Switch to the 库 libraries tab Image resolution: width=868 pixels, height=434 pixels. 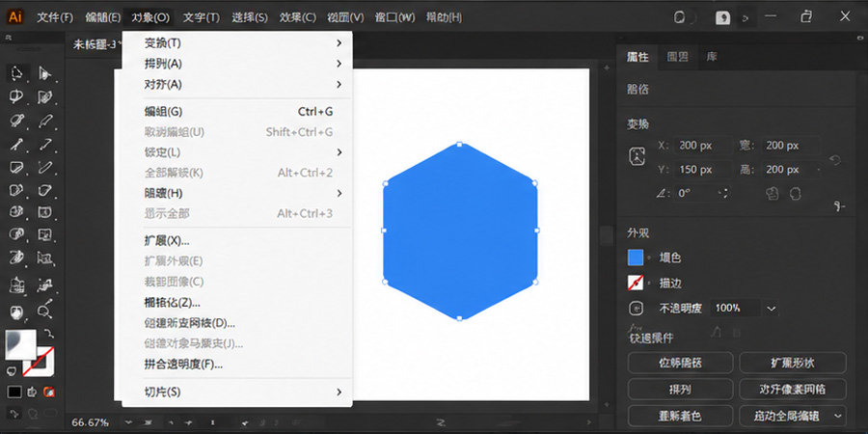coord(712,57)
